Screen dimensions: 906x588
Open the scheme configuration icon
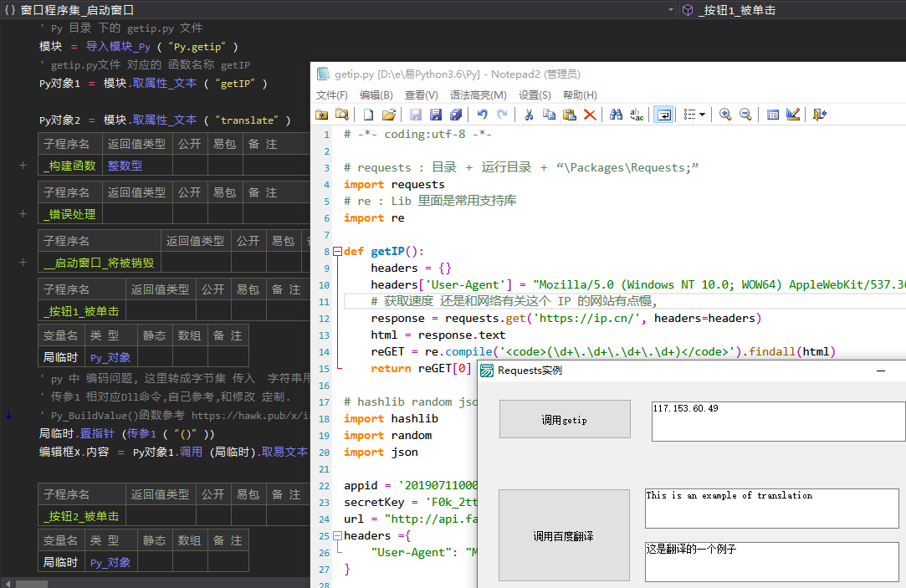(x=772, y=115)
